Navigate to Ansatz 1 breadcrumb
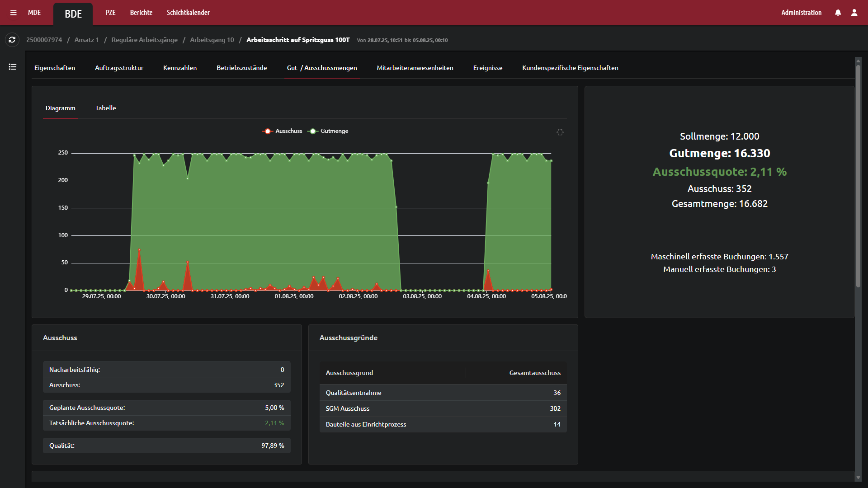Viewport: 868px width, 488px height. pyautogui.click(x=86, y=40)
